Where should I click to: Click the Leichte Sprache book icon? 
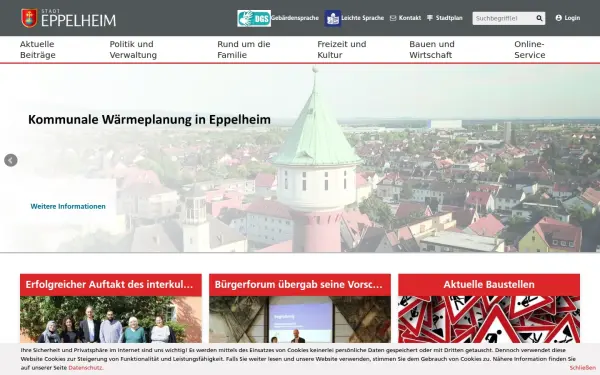pos(333,18)
